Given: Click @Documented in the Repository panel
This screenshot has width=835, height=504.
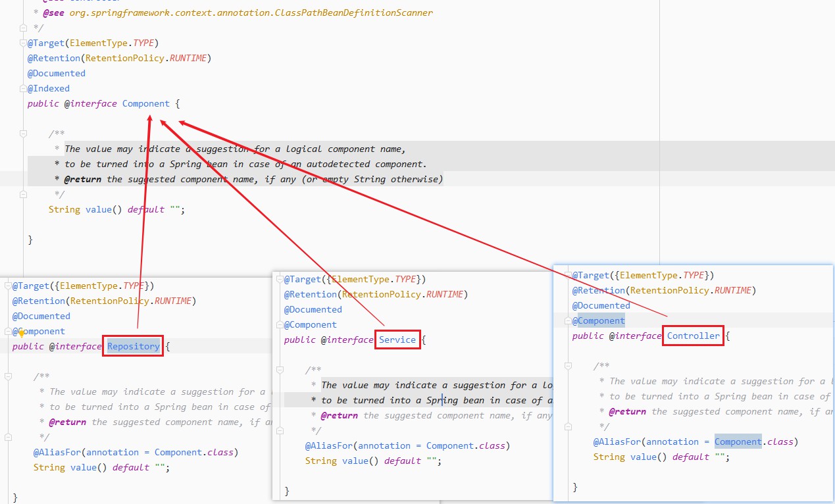Looking at the screenshot, I should click(41, 316).
